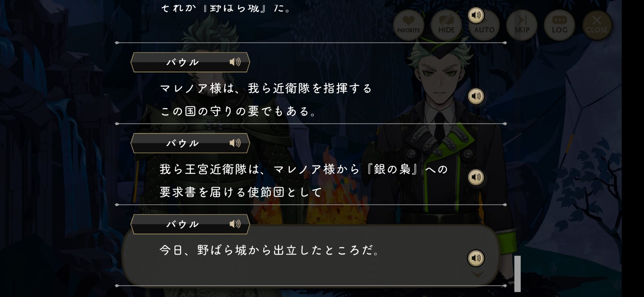Screen dimensions: 644x297
Task: Click log entry text この国の守りの要でもある
Action: (x=238, y=111)
